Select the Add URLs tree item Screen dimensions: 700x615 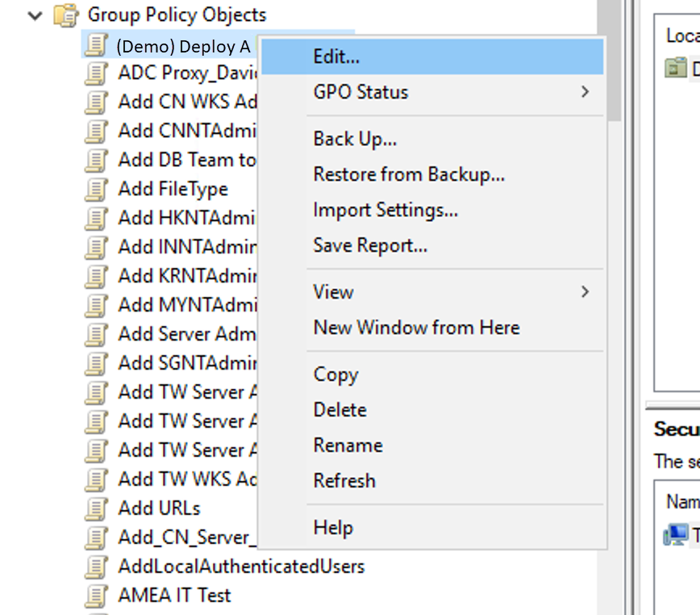click(159, 508)
